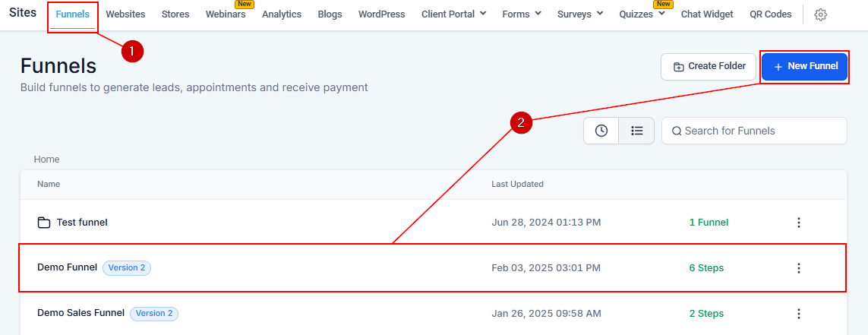Open the Webinars tab
868x335 pixels.
pos(225,14)
